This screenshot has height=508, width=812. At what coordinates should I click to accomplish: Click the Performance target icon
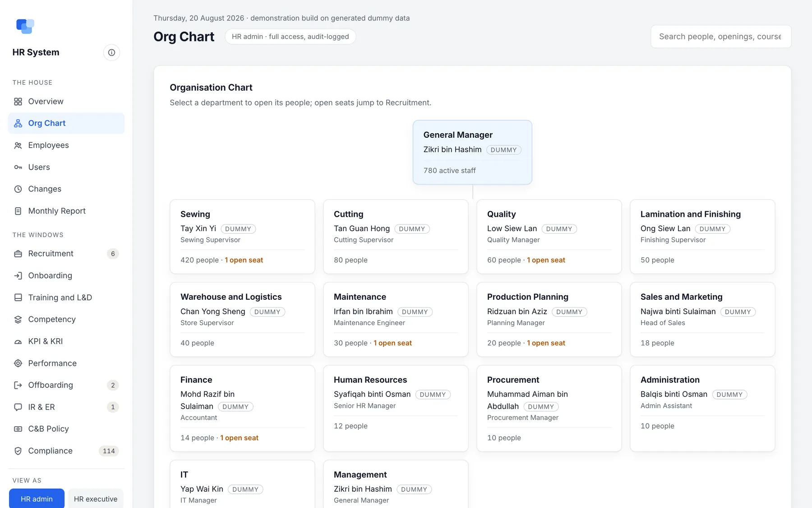[x=18, y=363]
